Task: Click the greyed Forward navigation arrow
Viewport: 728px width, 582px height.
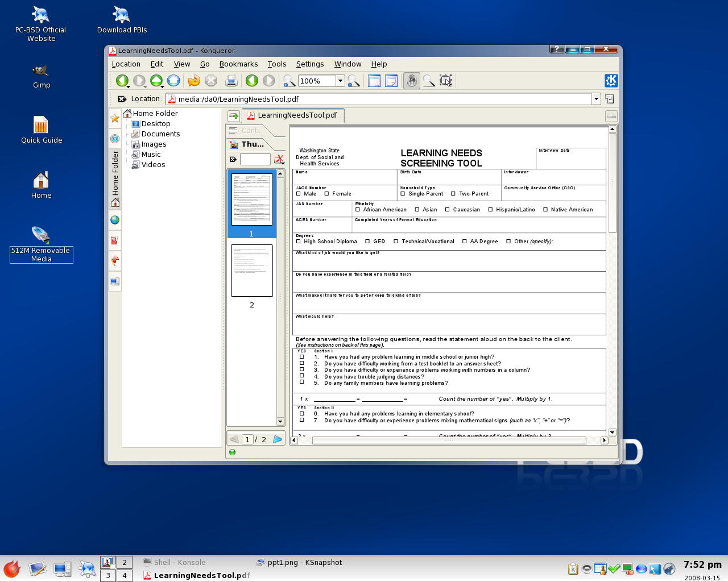Action: [x=139, y=81]
